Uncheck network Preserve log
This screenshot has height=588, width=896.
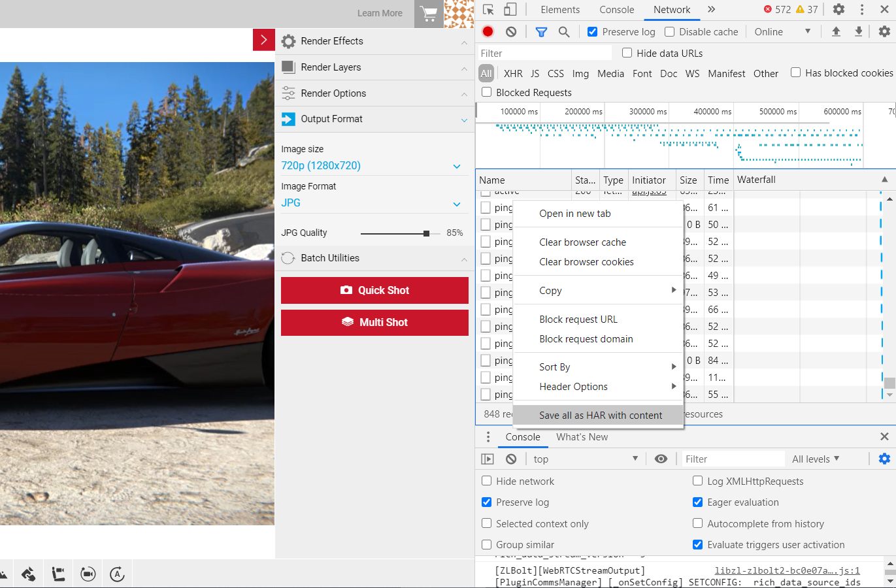tap(592, 31)
